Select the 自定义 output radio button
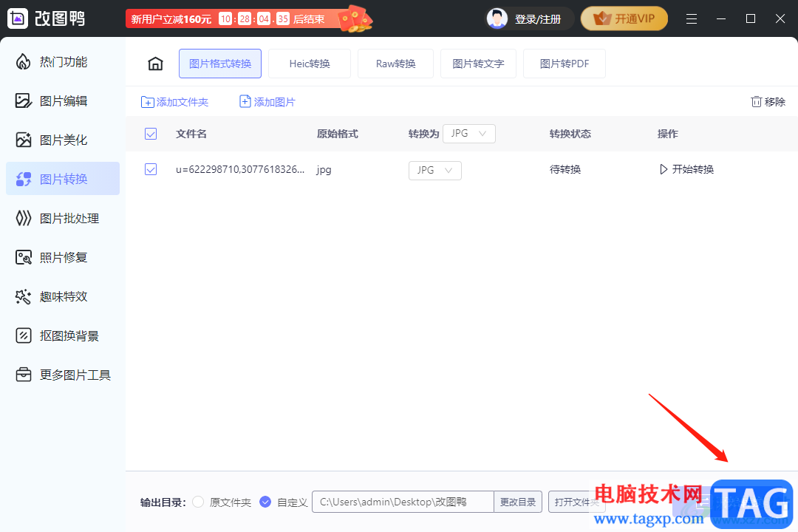 (265, 502)
